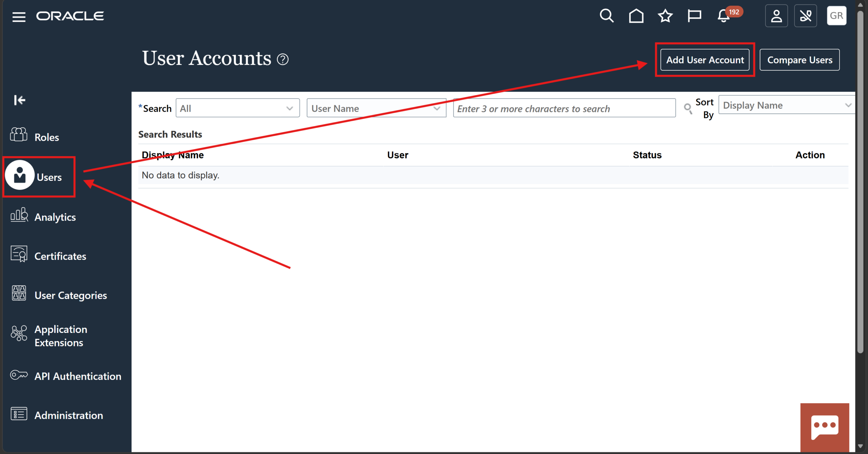
Task: Open the person profile icon
Action: click(776, 16)
